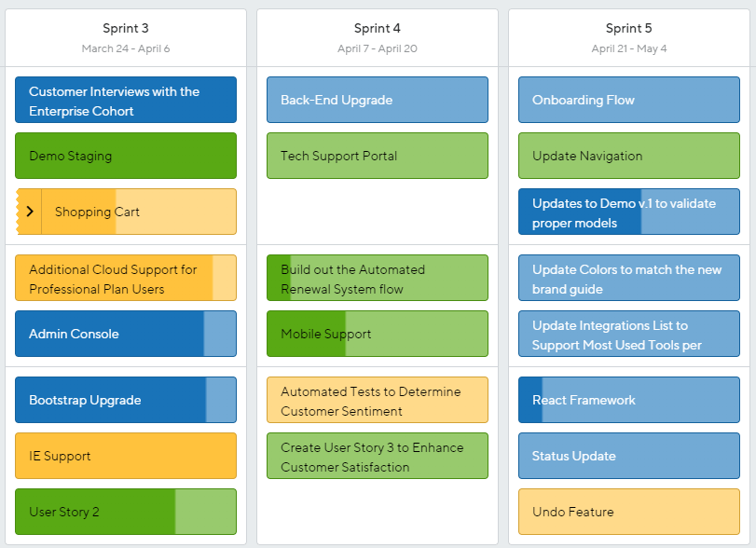Open the IE Support card
Screen dimensions: 756x548
(x=126, y=456)
